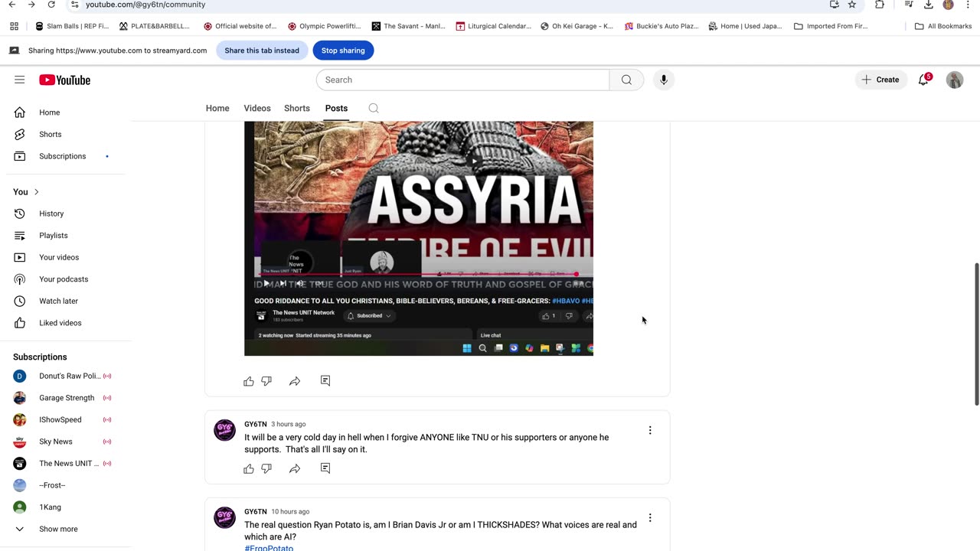
Task: Switch to channel Home tab
Action: point(217,108)
